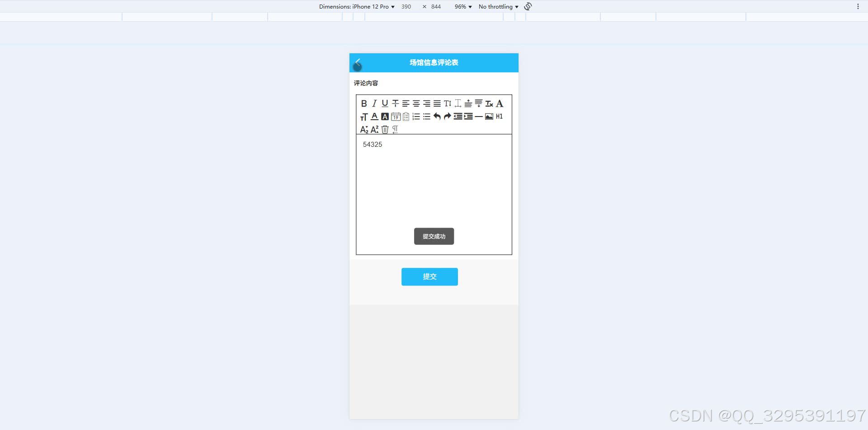The height and width of the screenshot is (430, 868).
Task: Apply italic formatting
Action: click(374, 103)
